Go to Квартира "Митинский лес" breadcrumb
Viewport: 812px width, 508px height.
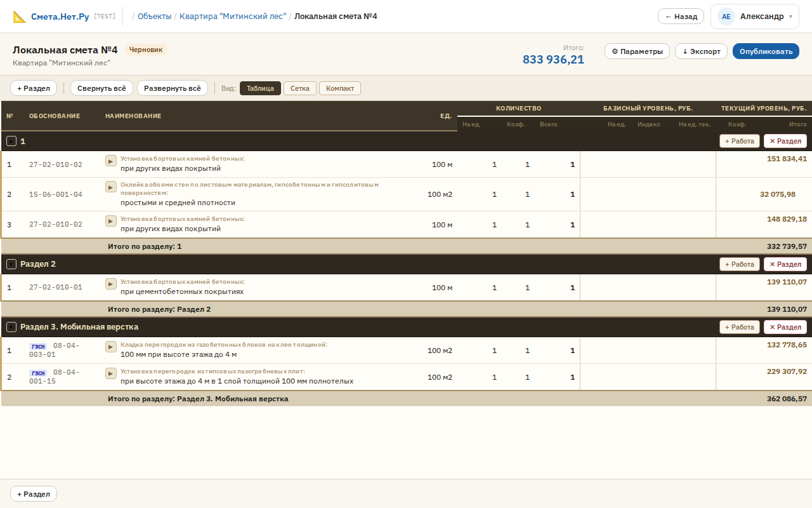click(233, 17)
